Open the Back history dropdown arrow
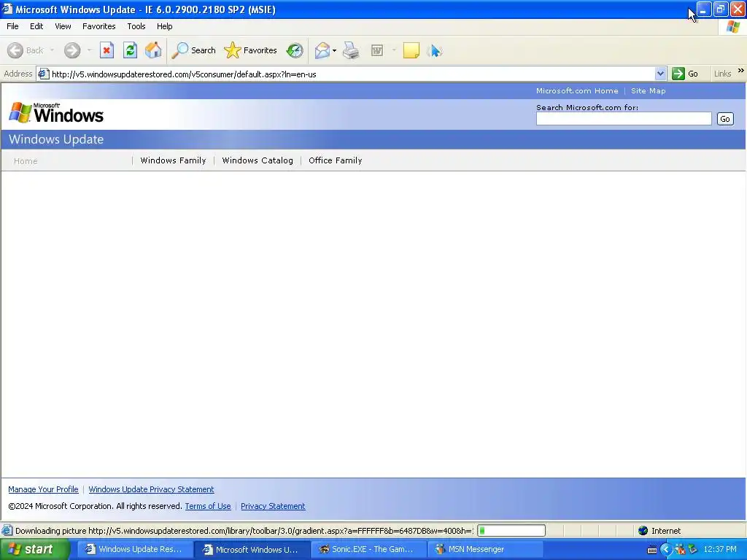747x560 pixels. pyautogui.click(x=52, y=50)
